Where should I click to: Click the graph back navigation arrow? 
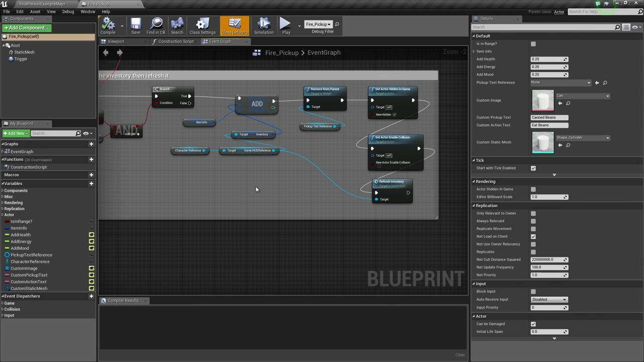[106, 52]
